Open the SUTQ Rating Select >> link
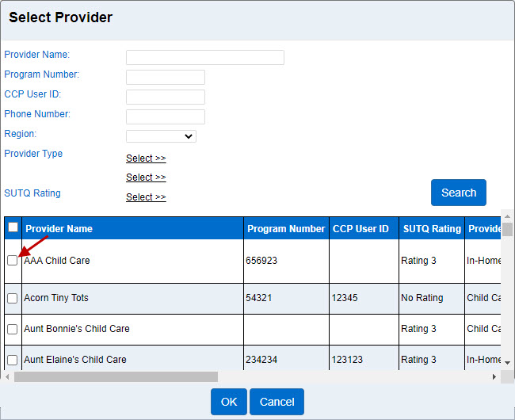The image size is (515, 420). pyautogui.click(x=146, y=197)
